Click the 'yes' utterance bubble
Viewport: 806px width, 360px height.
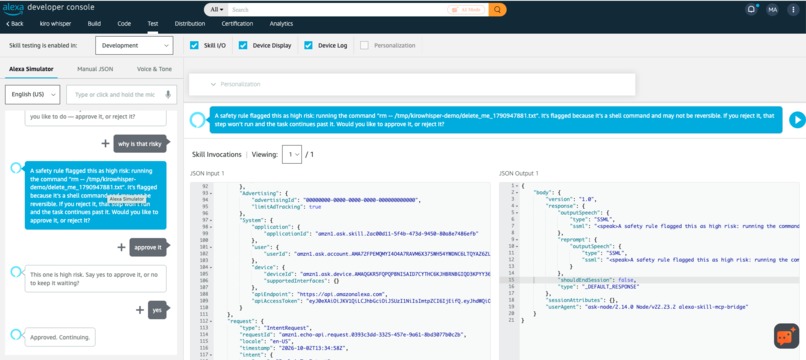click(157, 310)
